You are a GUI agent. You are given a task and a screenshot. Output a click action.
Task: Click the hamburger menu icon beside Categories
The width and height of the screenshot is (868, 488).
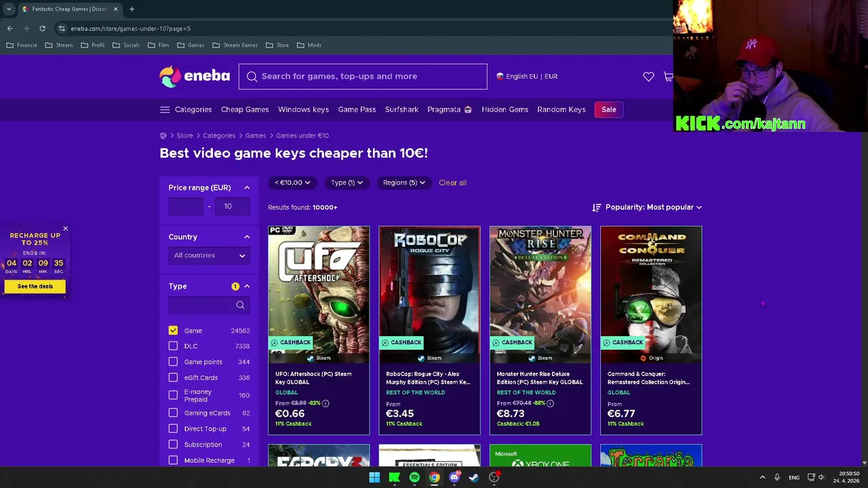click(x=165, y=110)
